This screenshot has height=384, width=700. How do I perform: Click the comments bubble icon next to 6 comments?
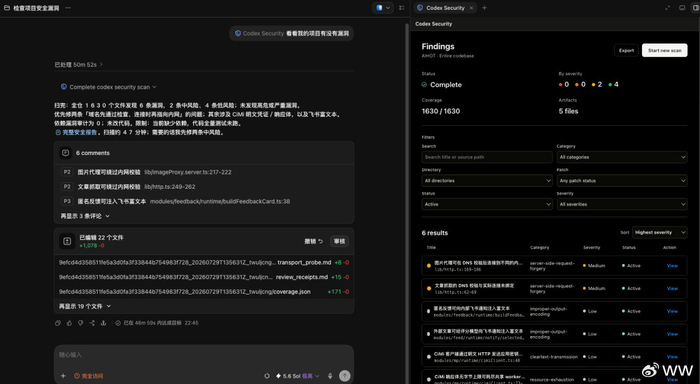[x=66, y=153]
